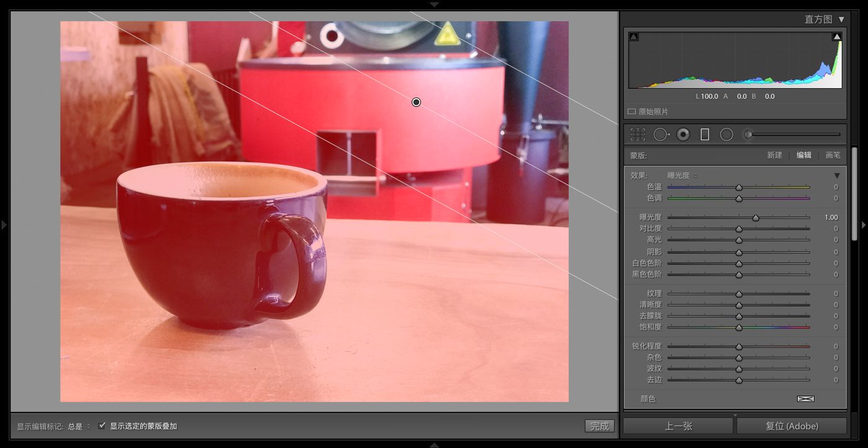Switch mask mode to 画笔
Image resolution: width=868 pixels, height=448 pixels.
[833, 155]
